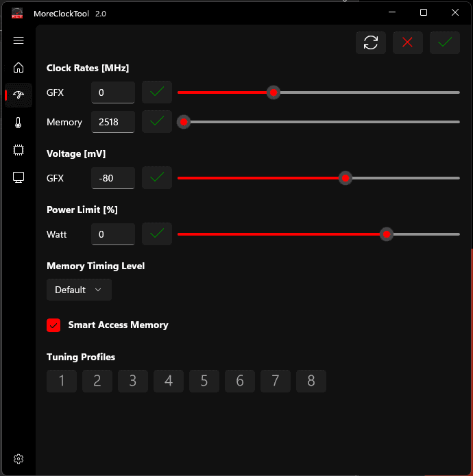The height and width of the screenshot is (476, 473).
Task: Click the refresh values button
Action: [371, 42]
